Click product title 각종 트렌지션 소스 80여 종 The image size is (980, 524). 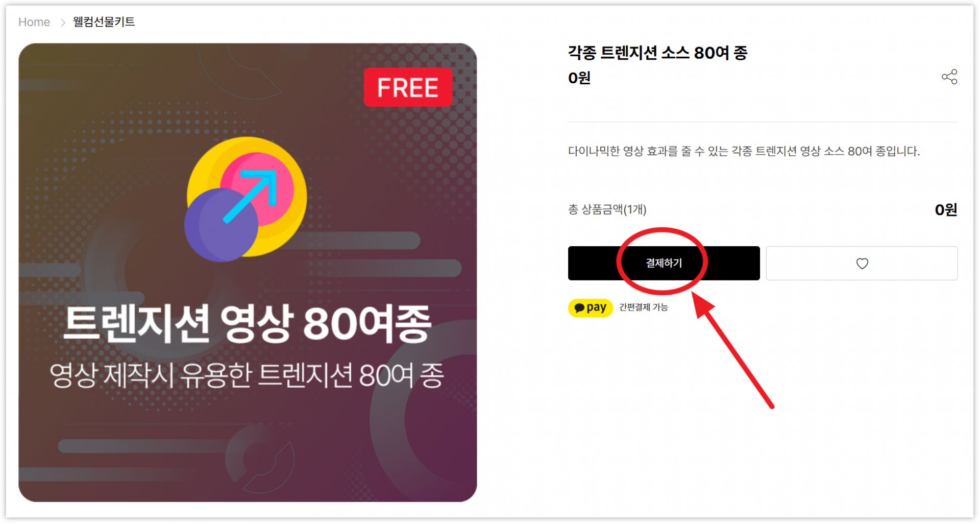pyautogui.click(x=657, y=53)
